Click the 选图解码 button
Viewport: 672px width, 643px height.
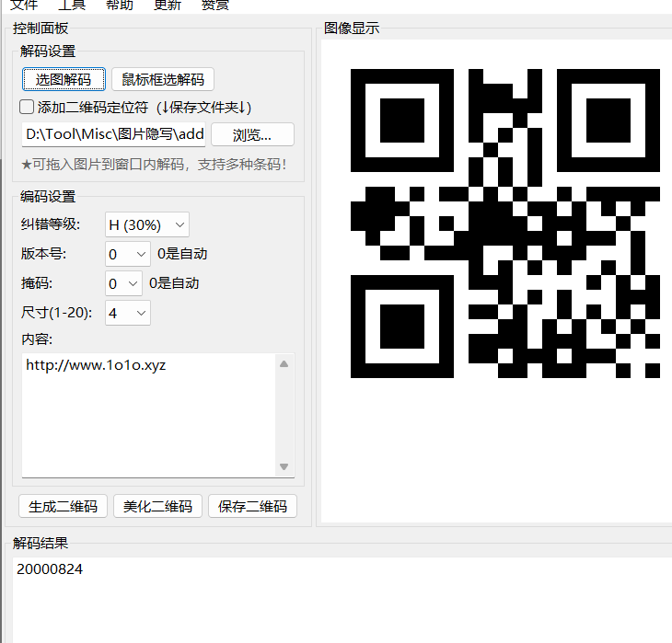[x=64, y=79]
